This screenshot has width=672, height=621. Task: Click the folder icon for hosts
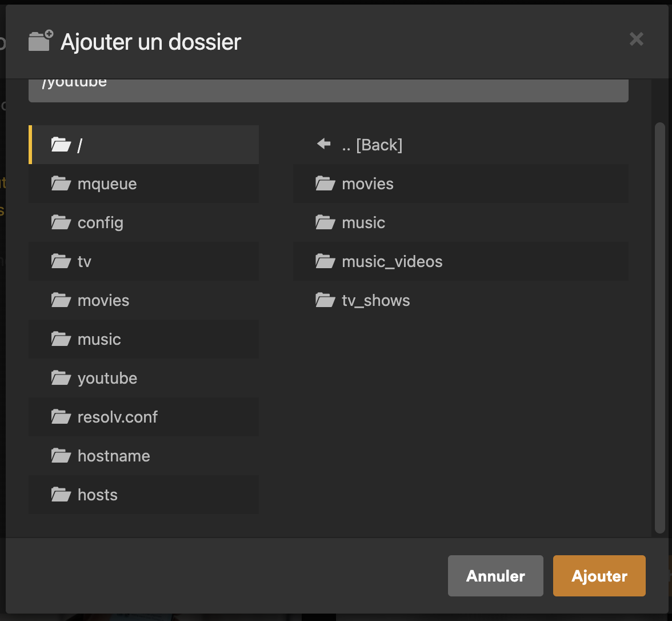pos(61,495)
